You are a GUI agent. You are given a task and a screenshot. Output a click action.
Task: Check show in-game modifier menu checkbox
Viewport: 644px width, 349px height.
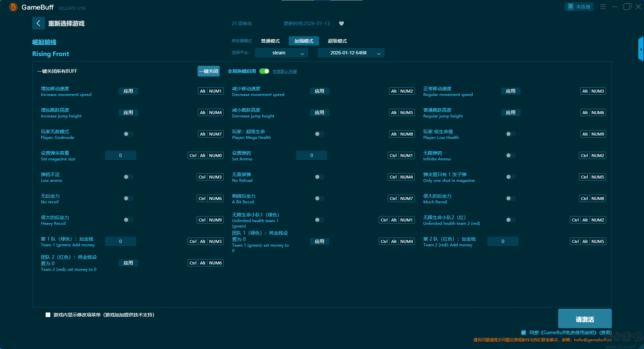48,315
